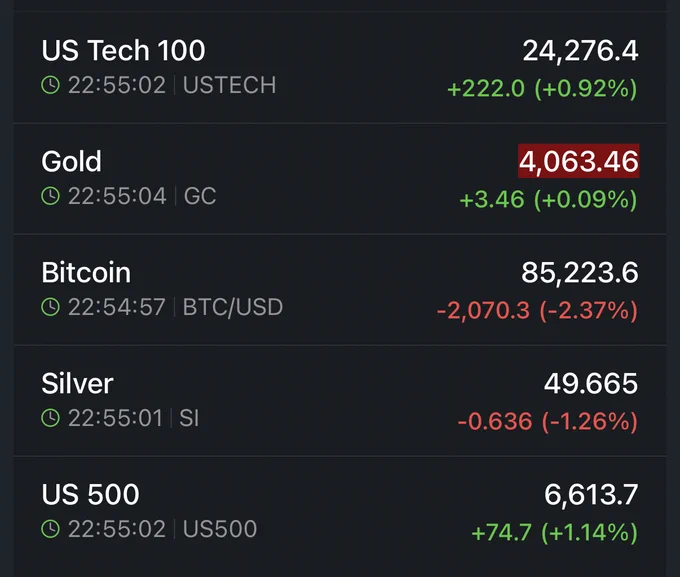Select the highlighted Gold price 4,063.46
This screenshot has width=680, height=577.
(x=579, y=161)
